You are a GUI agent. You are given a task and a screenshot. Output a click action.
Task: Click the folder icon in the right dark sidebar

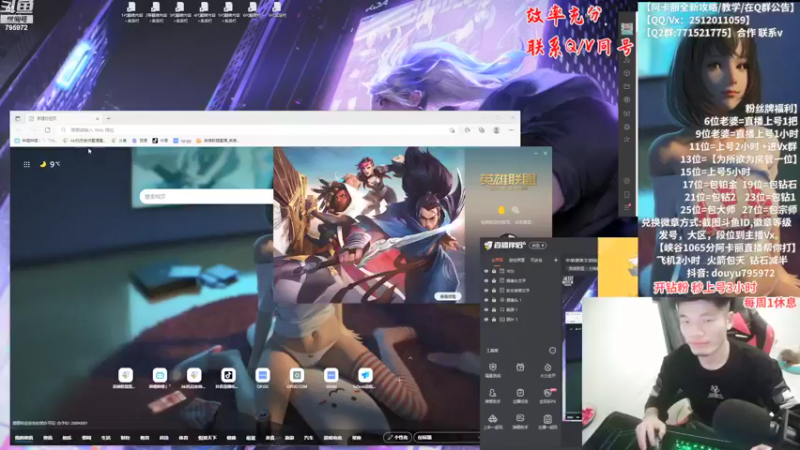click(x=627, y=86)
